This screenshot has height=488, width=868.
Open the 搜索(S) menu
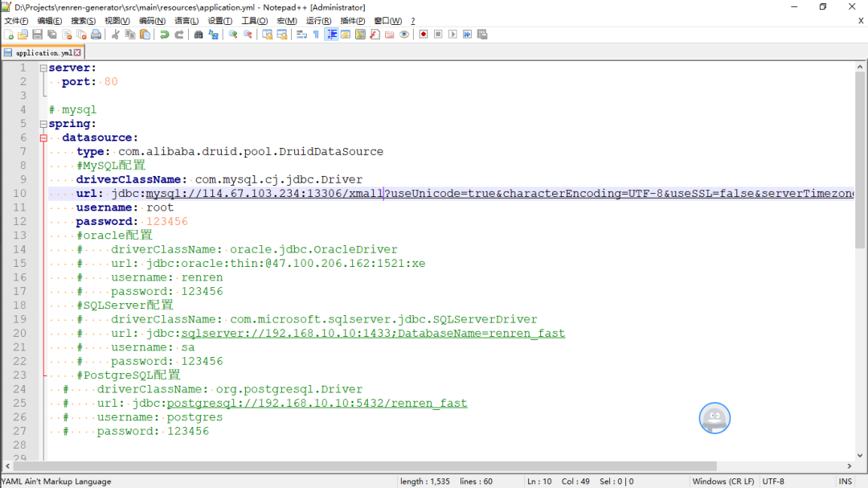(83, 20)
